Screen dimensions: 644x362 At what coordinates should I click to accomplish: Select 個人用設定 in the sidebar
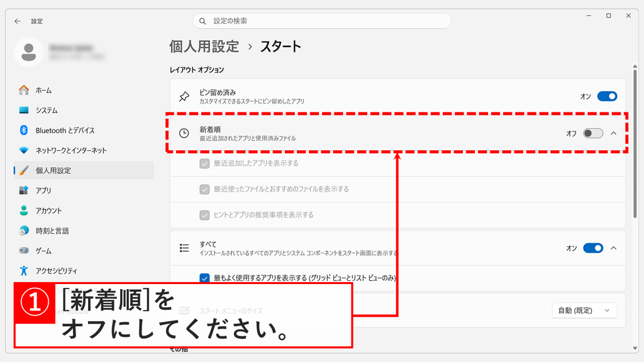pyautogui.click(x=84, y=170)
